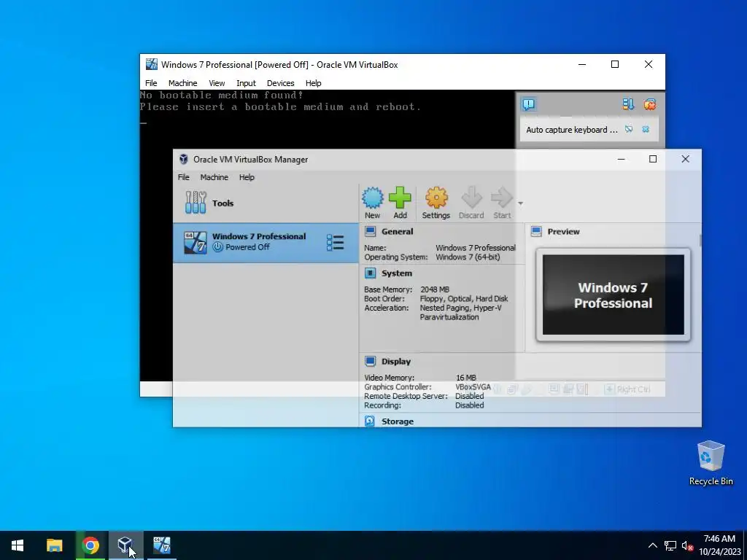
Task: Open the machine tools list icon beside Windows 7 Professional
Action: pyautogui.click(x=336, y=242)
